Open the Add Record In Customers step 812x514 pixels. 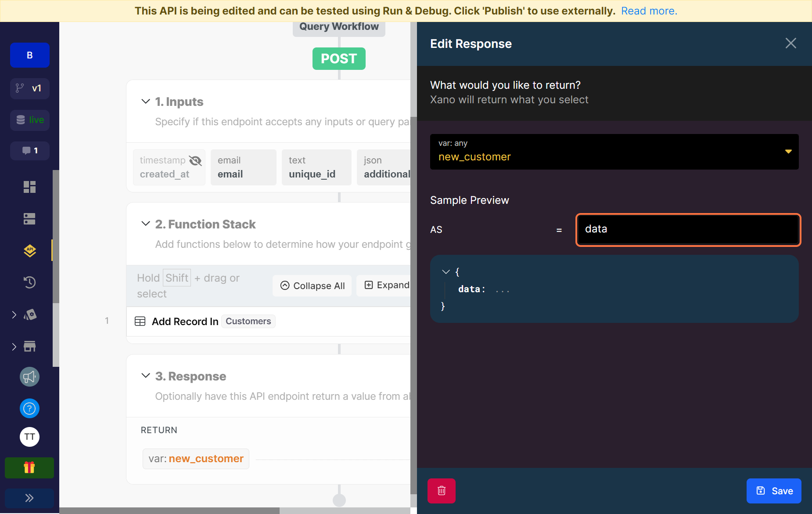(x=269, y=322)
